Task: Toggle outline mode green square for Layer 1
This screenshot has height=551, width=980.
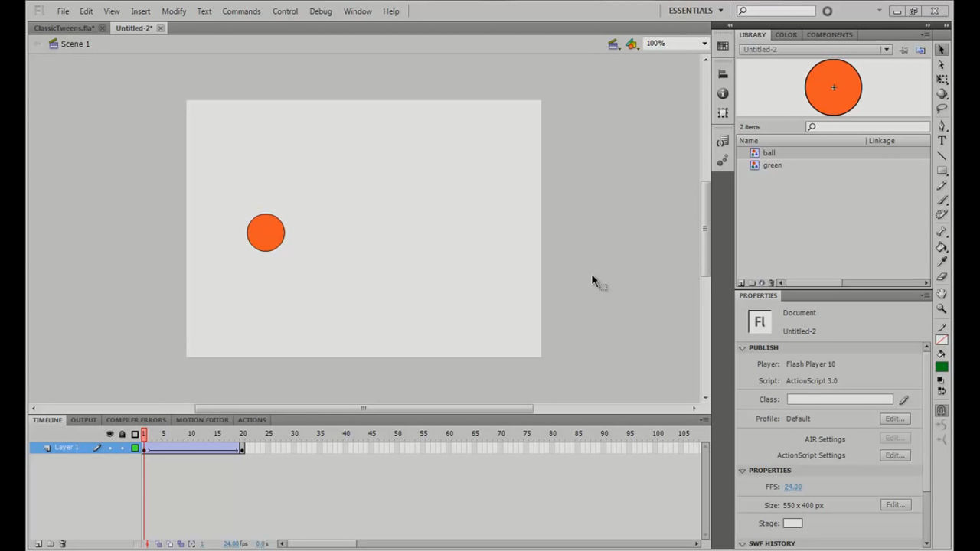Action: [x=135, y=448]
